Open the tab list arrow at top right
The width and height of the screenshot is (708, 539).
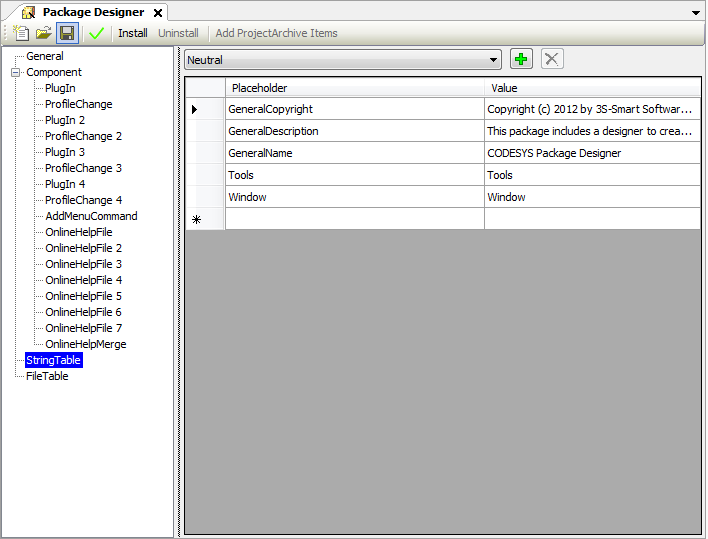[696, 13]
